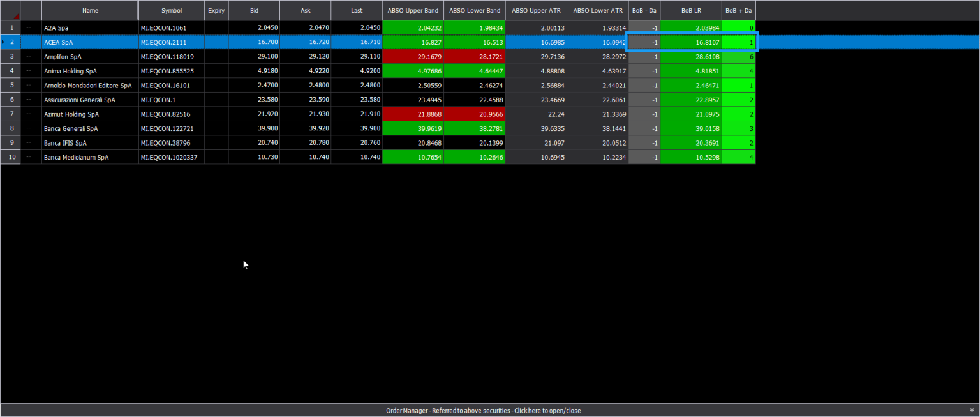
Task: Click the select-all corner cell with red triangle
Action: coord(10,11)
